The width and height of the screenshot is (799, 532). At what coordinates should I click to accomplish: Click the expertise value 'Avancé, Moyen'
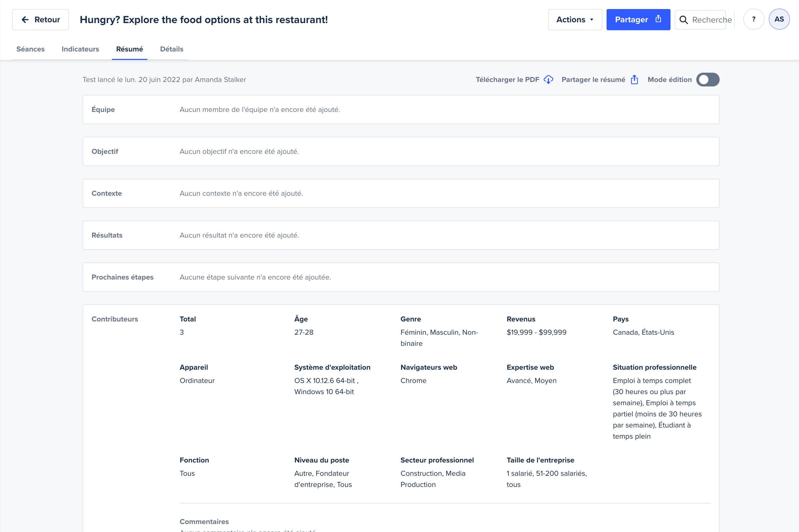531,381
